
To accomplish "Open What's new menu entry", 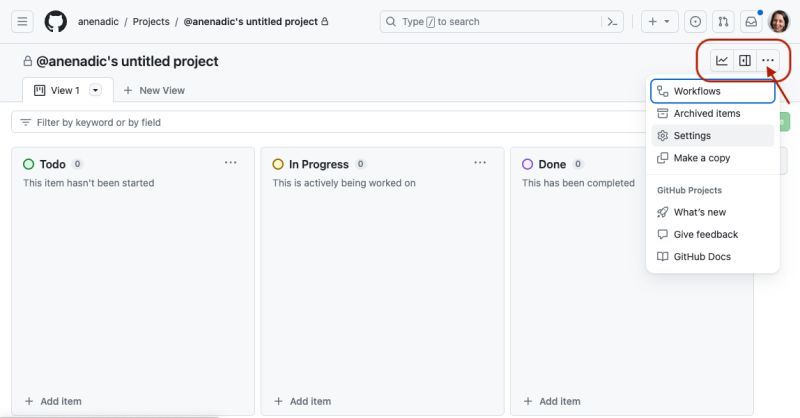I will (x=713, y=212).
